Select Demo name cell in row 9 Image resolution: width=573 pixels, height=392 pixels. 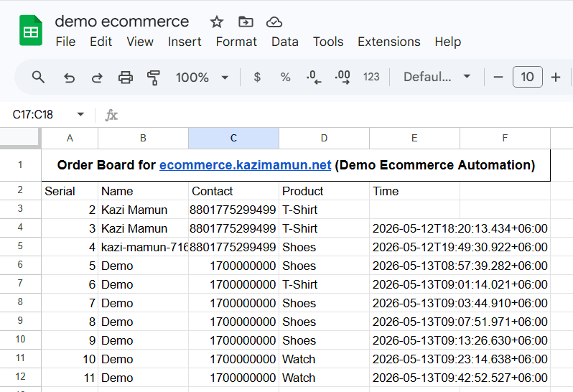(x=144, y=322)
